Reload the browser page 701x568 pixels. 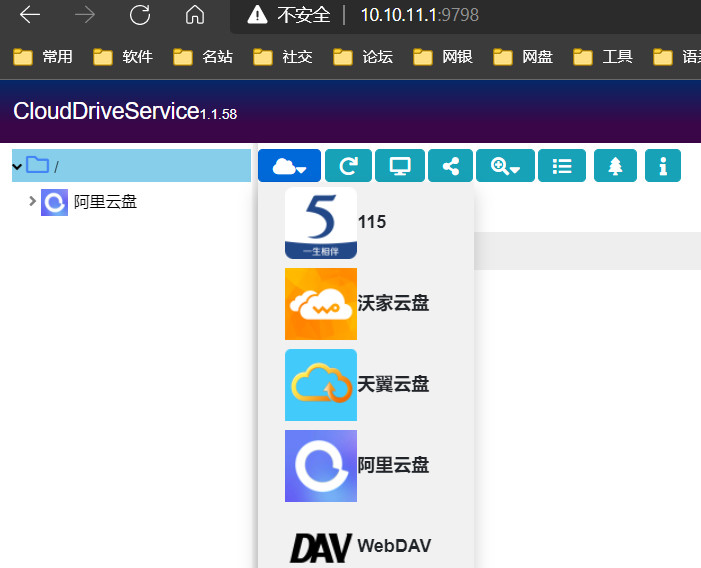[140, 15]
